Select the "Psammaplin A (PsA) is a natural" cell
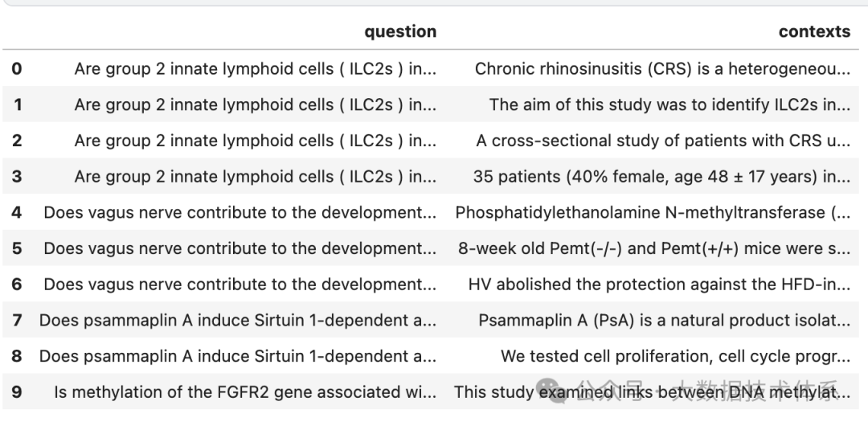 (664, 321)
